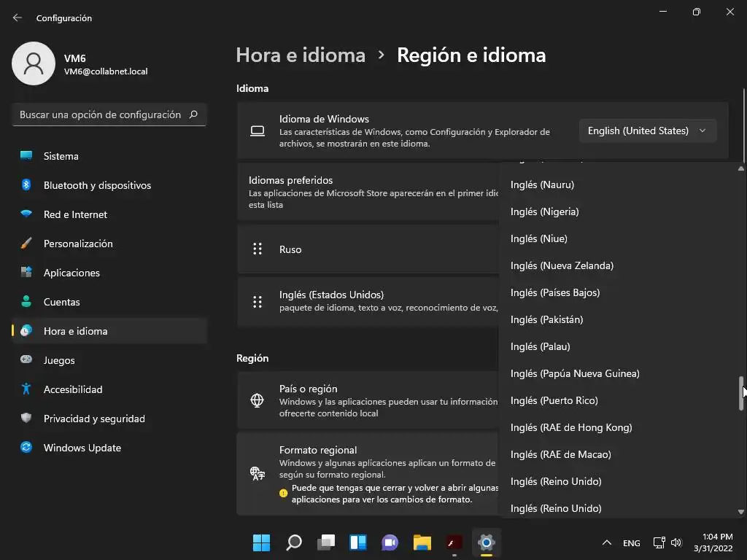Click the Privacidad y seguridad shield icon
The width and height of the screenshot is (747, 560).
coord(26,418)
